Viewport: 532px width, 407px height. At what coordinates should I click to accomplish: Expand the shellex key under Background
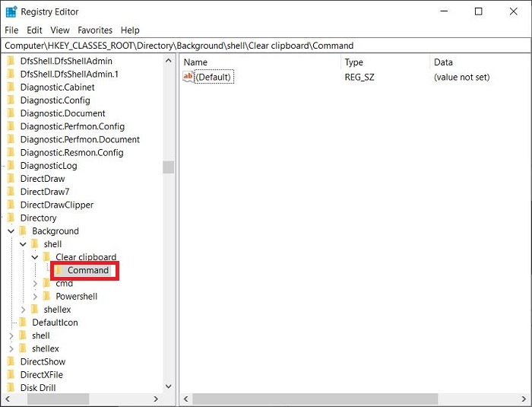[x=23, y=309]
